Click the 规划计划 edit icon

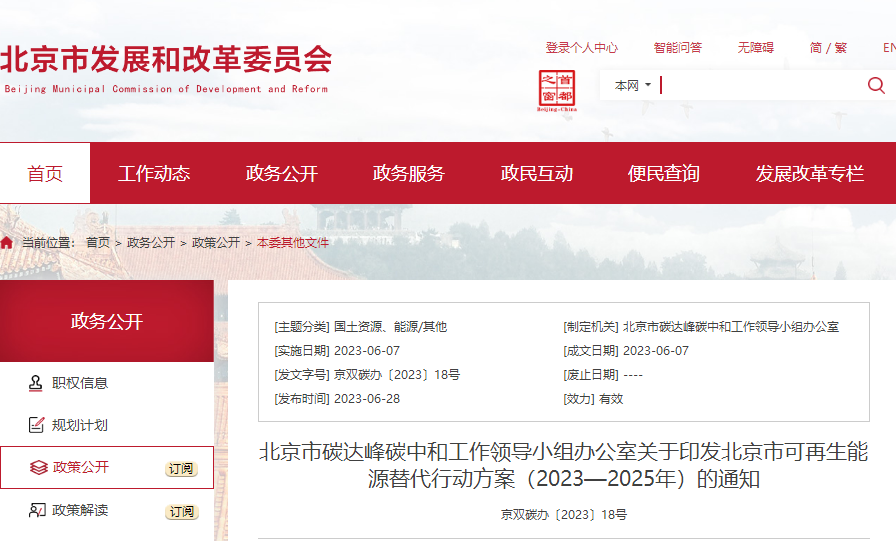pyautogui.click(x=37, y=425)
